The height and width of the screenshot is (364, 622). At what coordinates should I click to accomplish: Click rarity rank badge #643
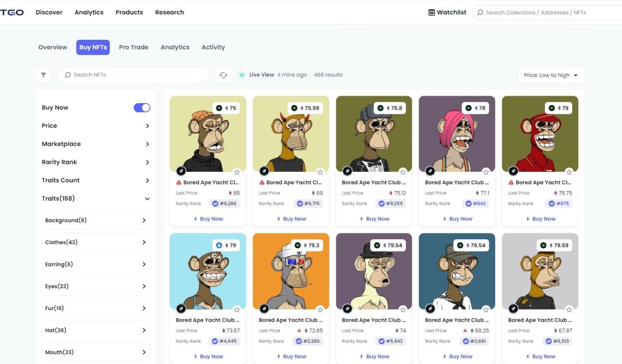476,204
